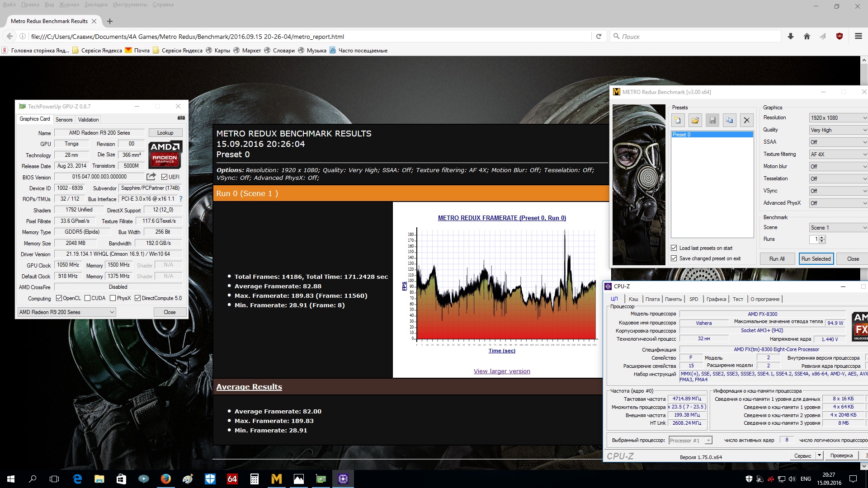Click delete preset X icon
The width and height of the screenshot is (868, 488).
(x=746, y=120)
